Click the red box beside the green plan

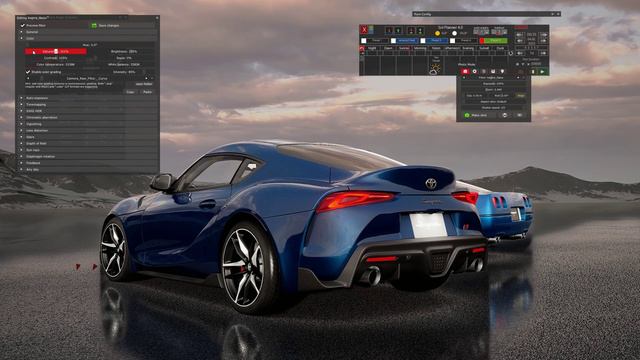tap(482, 41)
